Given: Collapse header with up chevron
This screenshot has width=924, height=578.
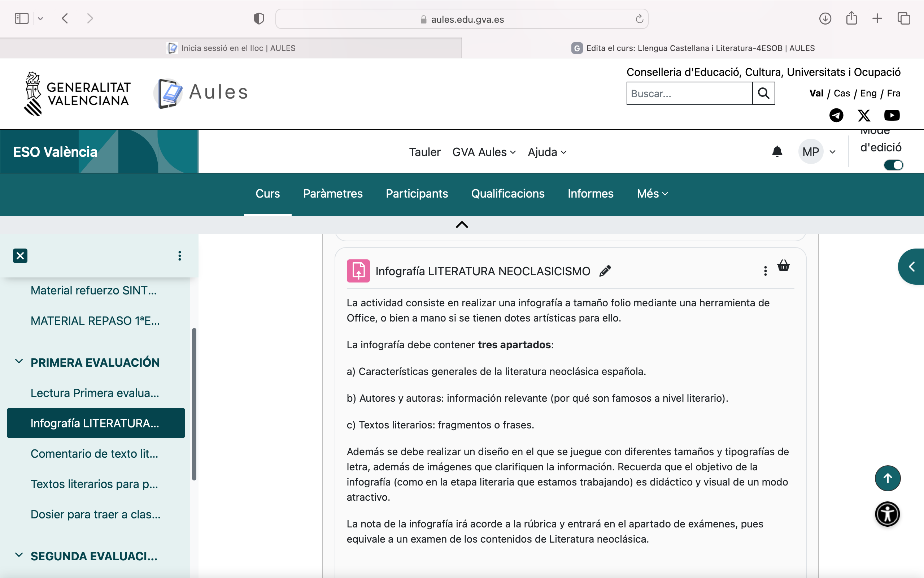Looking at the screenshot, I should pos(462,225).
